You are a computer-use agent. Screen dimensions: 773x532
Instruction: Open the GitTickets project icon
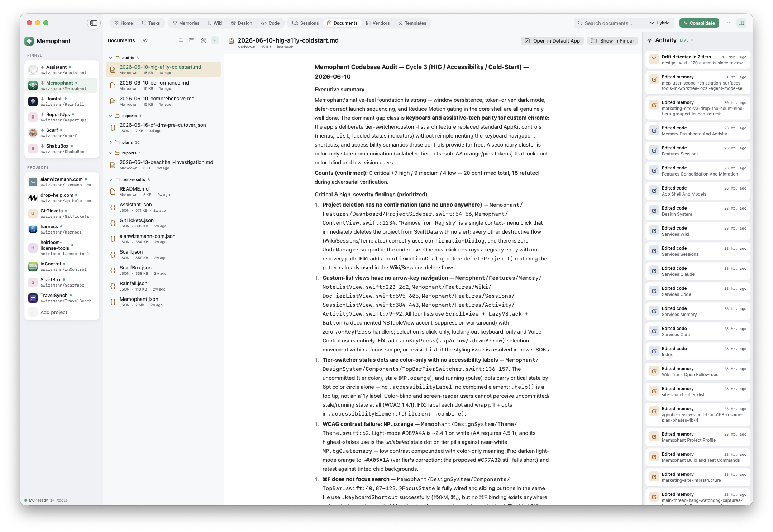[x=33, y=214]
